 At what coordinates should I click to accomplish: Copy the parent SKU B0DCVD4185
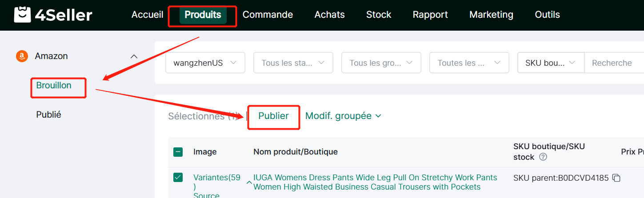(x=616, y=178)
